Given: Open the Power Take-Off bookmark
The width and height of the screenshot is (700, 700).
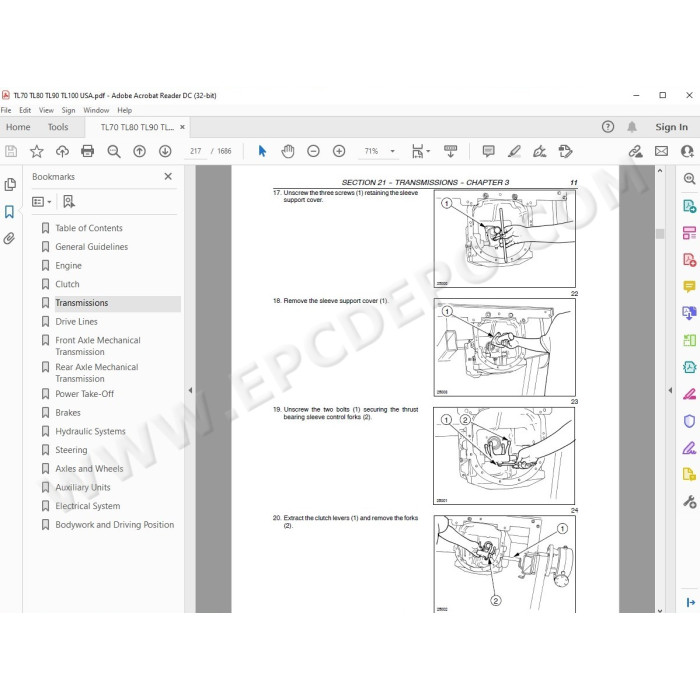Looking at the screenshot, I should click(84, 394).
